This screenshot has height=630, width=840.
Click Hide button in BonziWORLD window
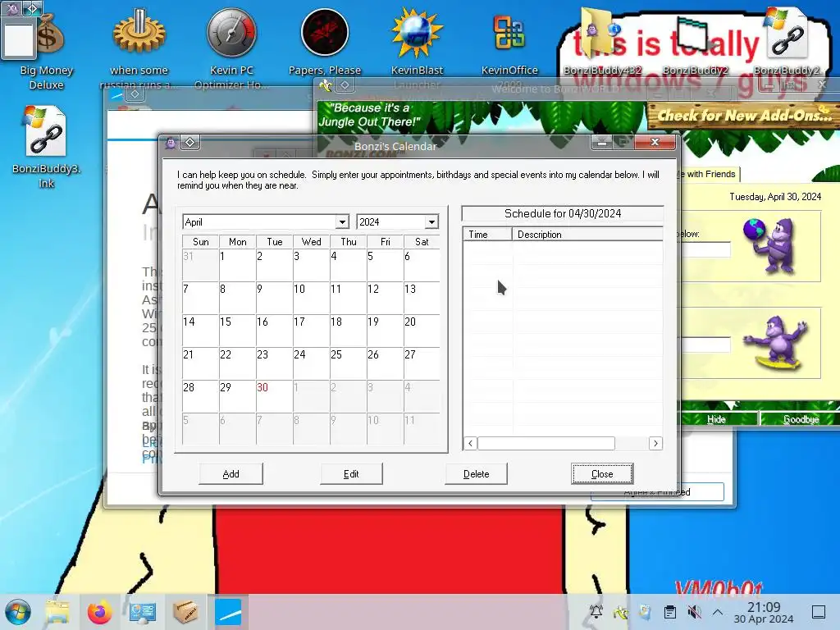click(x=718, y=419)
